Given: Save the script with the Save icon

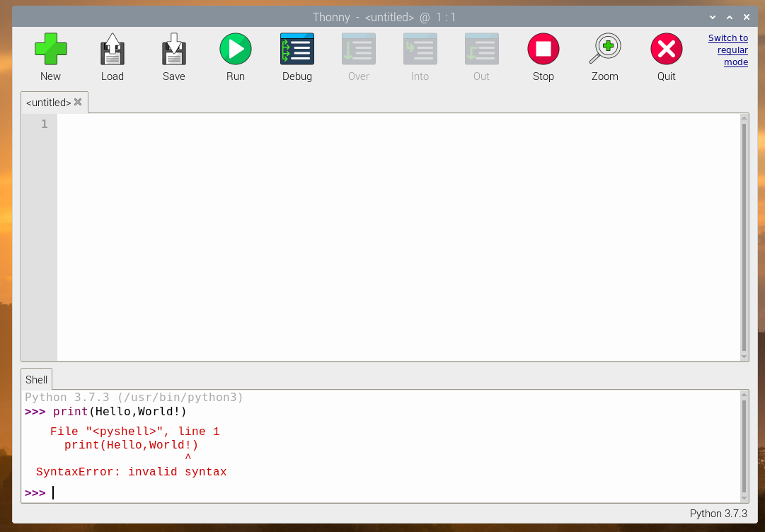Looking at the screenshot, I should pyautogui.click(x=173, y=50).
